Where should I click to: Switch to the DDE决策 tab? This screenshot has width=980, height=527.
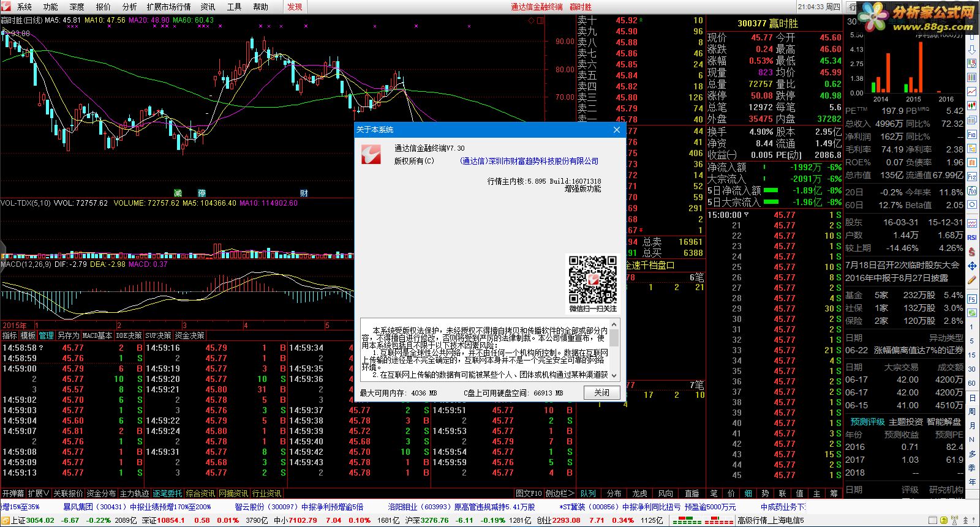click(x=129, y=335)
